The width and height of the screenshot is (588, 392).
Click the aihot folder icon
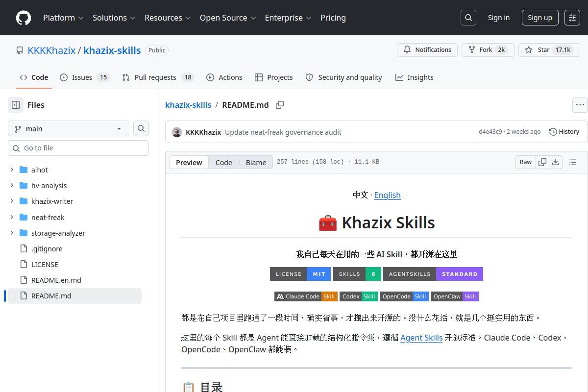pyautogui.click(x=24, y=170)
